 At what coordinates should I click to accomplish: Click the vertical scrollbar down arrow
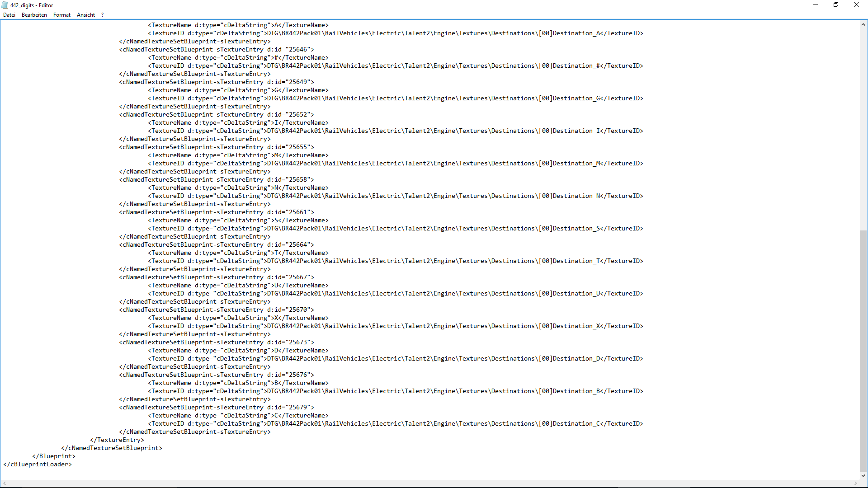(x=863, y=475)
